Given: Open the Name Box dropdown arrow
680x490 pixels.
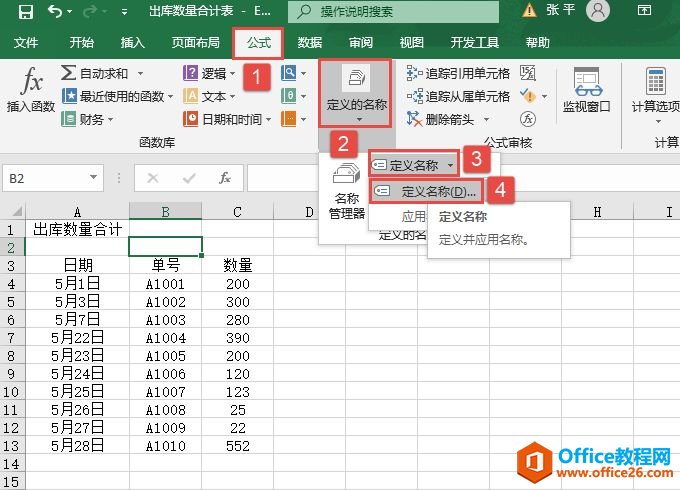Looking at the screenshot, I should [93, 177].
